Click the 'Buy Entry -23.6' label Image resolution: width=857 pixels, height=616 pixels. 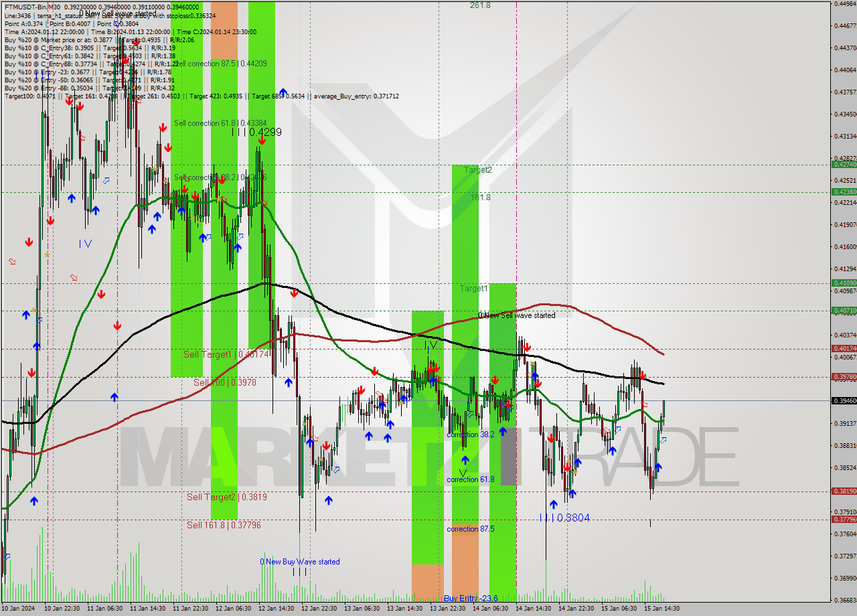pyautogui.click(x=471, y=598)
